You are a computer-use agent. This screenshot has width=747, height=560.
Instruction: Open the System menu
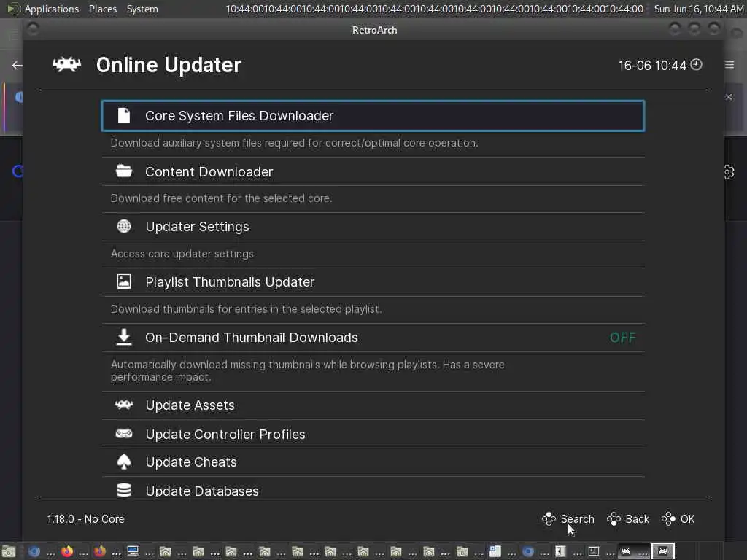[142, 9]
